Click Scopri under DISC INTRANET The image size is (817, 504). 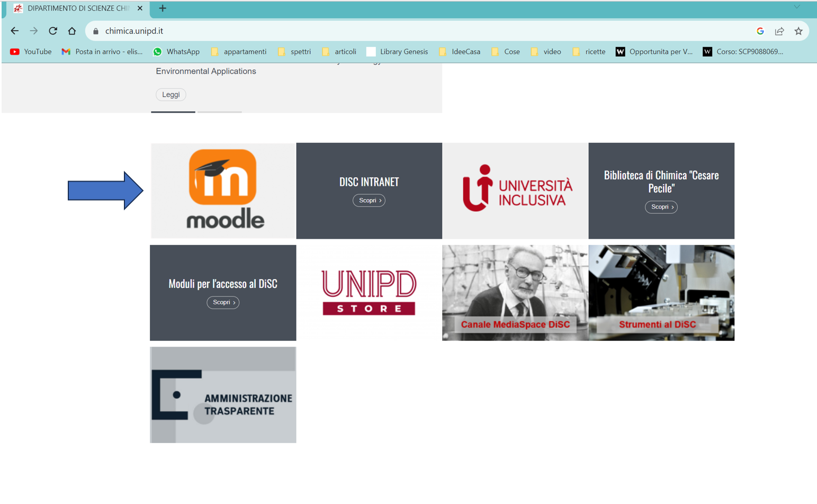point(369,201)
